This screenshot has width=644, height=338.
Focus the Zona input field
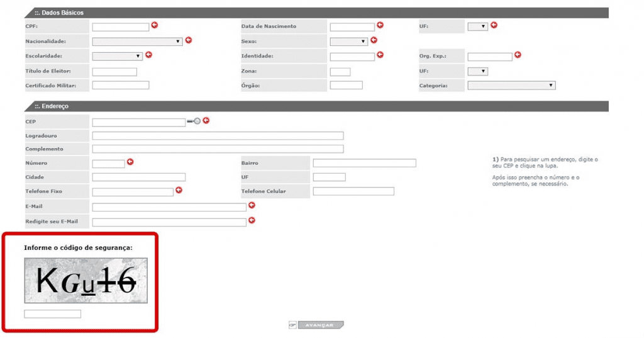point(340,72)
